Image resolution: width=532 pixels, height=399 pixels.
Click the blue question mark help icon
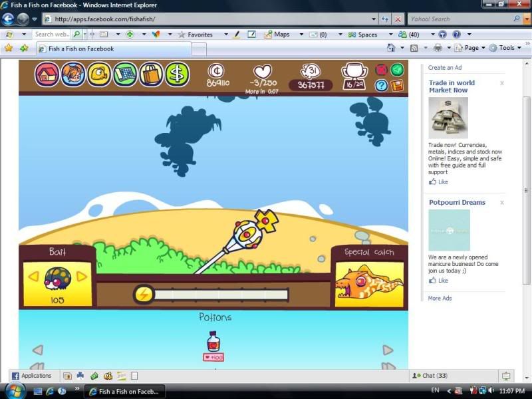coord(382,85)
